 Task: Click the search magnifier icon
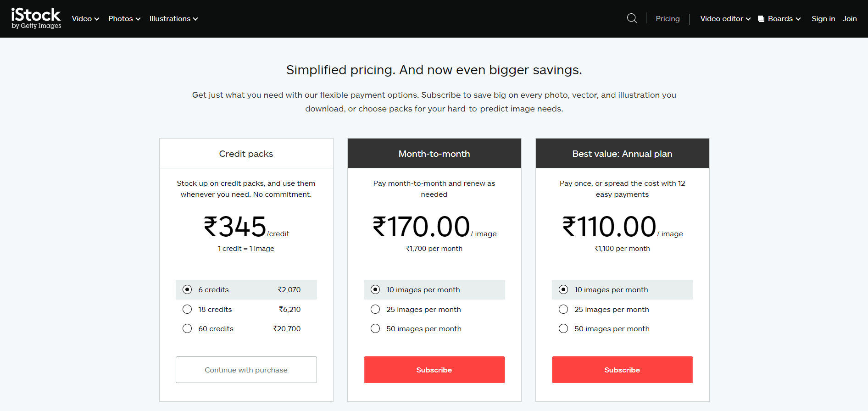(632, 18)
